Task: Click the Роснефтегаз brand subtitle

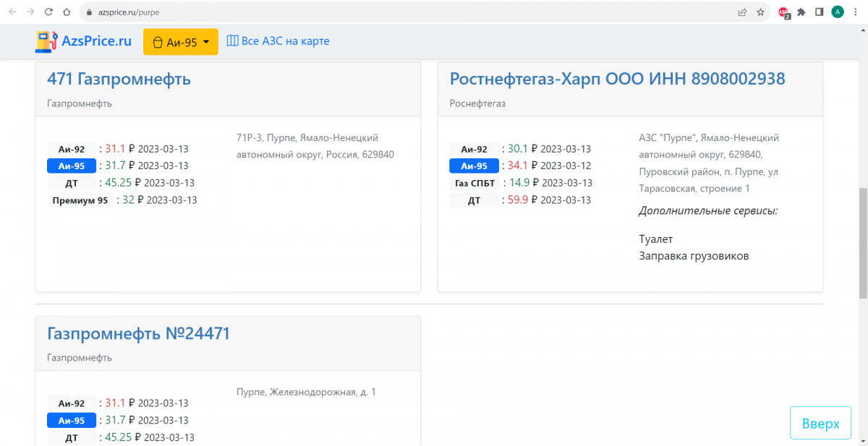Action: 477,103
